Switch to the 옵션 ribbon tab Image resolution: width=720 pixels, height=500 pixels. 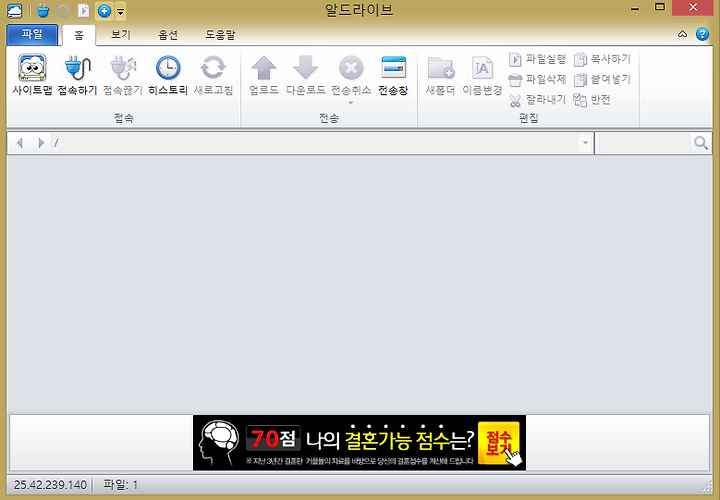pyautogui.click(x=168, y=35)
